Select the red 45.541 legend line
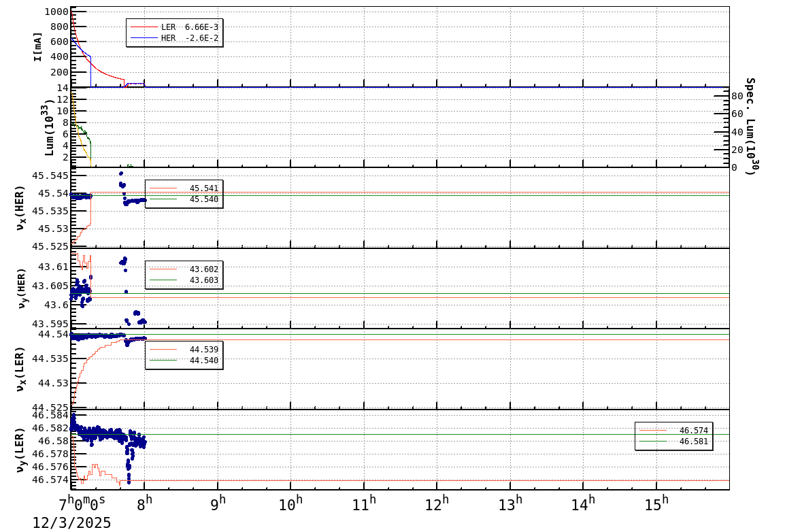Image resolution: width=785 pixels, height=532 pixels. (x=163, y=188)
